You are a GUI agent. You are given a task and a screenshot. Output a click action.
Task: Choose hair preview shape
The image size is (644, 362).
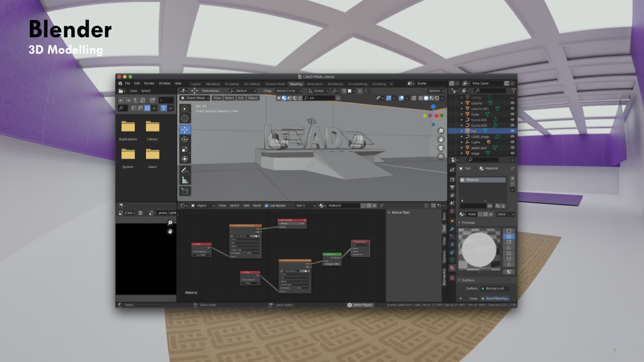(509, 248)
